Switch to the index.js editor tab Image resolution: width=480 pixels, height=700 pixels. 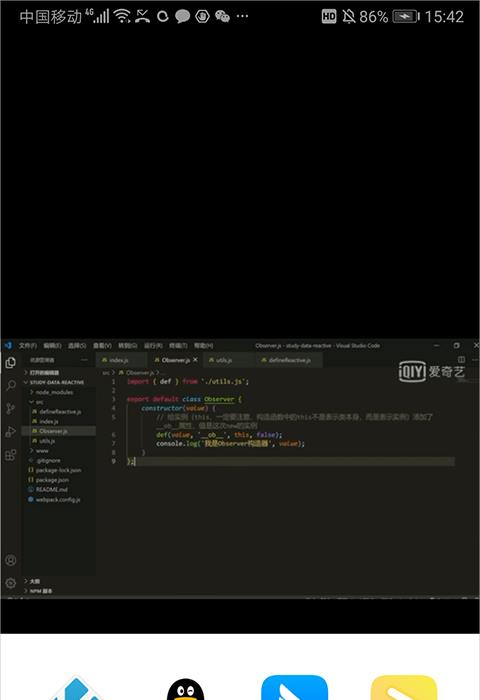pos(122,360)
